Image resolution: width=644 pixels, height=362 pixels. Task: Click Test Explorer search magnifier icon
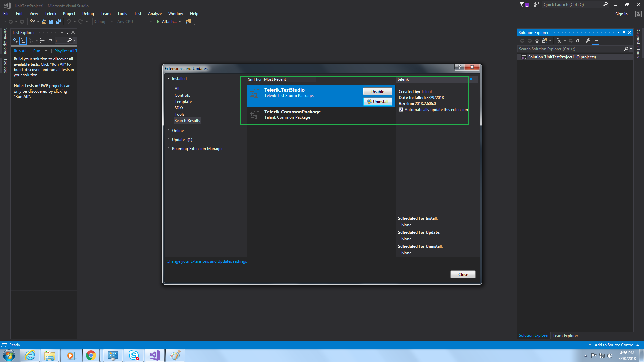(x=70, y=40)
